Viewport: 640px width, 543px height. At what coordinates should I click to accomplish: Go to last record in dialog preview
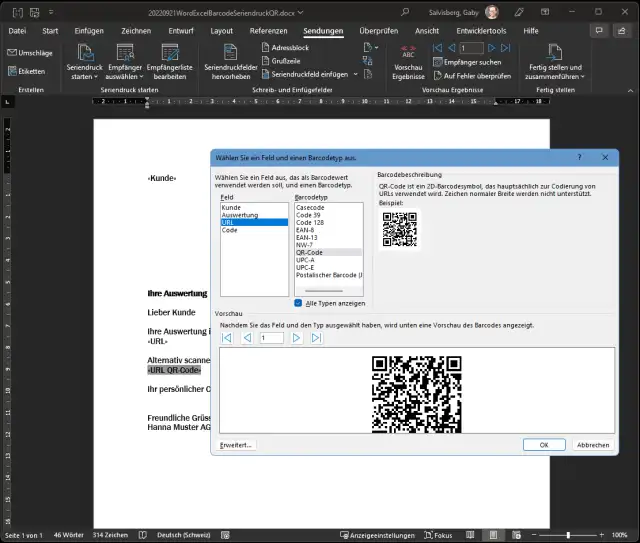pyautogui.click(x=316, y=338)
